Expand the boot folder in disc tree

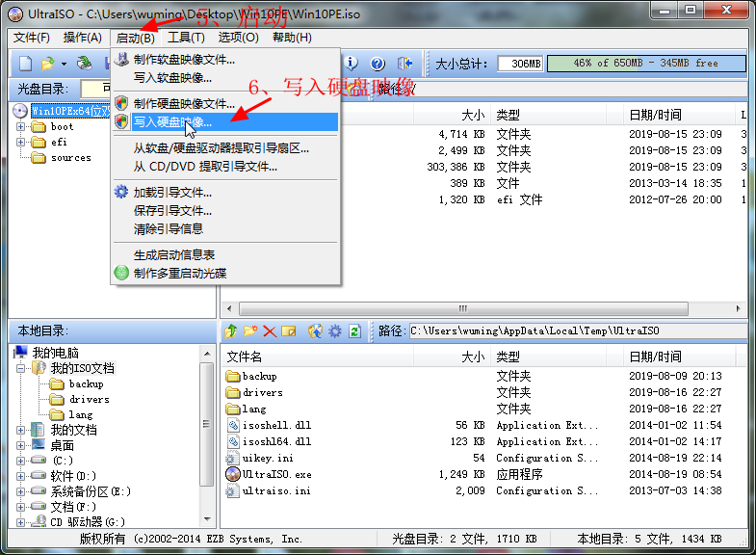21,127
